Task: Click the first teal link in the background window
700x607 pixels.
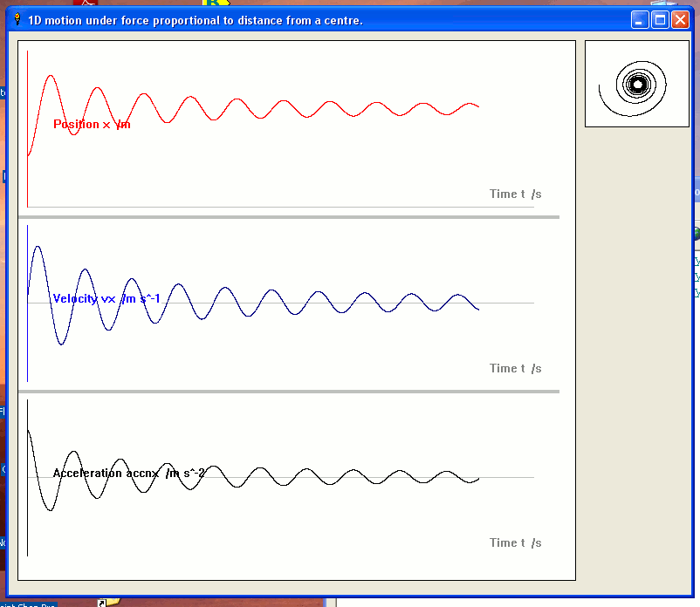Action: pyautogui.click(x=697, y=261)
